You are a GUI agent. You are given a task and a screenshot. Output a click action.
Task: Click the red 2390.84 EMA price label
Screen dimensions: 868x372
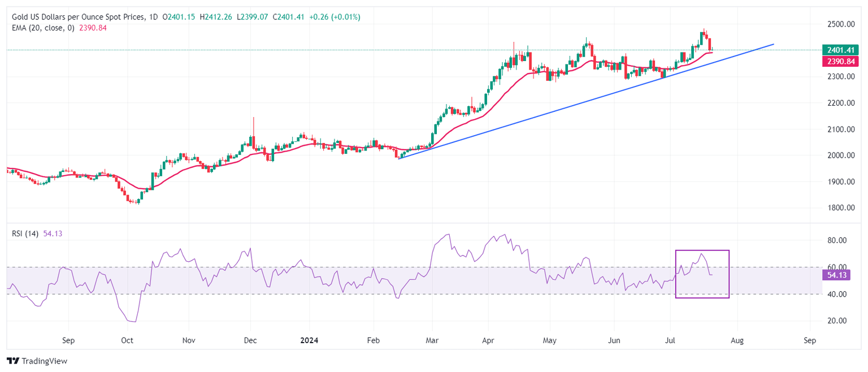pos(840,61)
